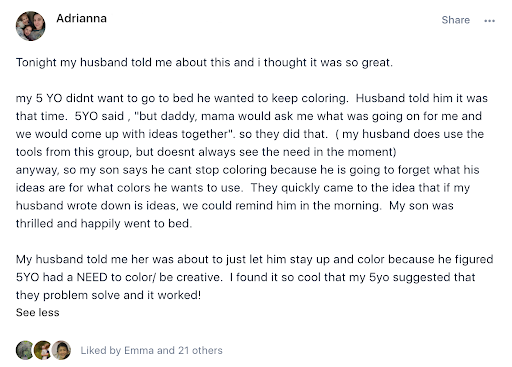Share this post

(x=456, y=20)
